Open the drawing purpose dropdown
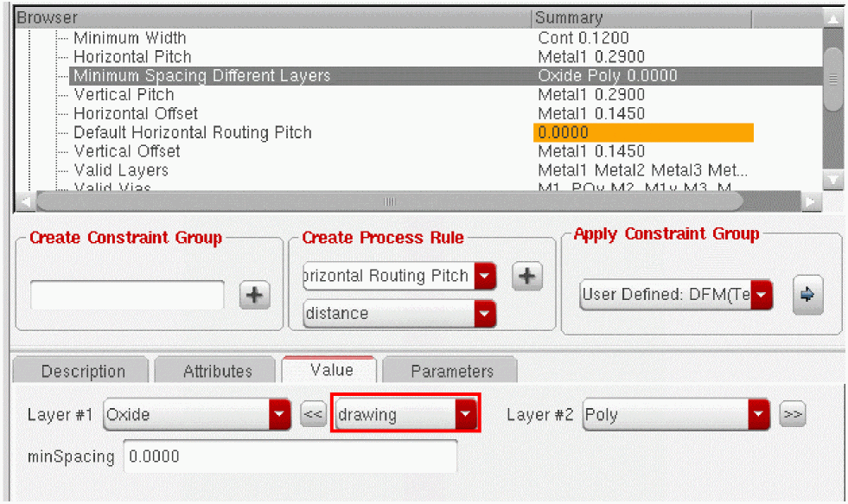The width and height of the screenshot is (848, 504). click(x=465, y=415)
